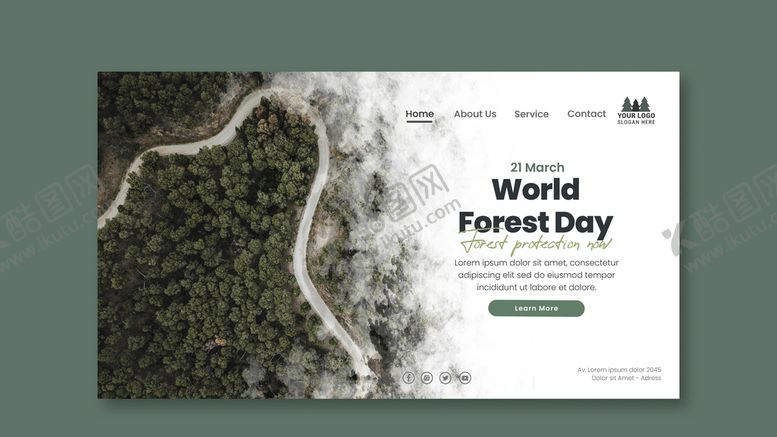Open the Service navigation link

531,114
